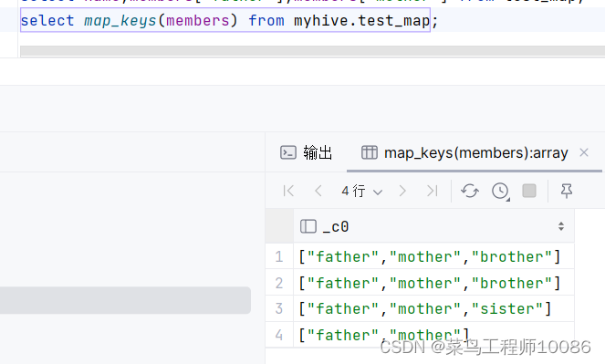The height and width of the screenshot is (364, 605).
Task: Click the output console icon
Action: pos(288,152)
